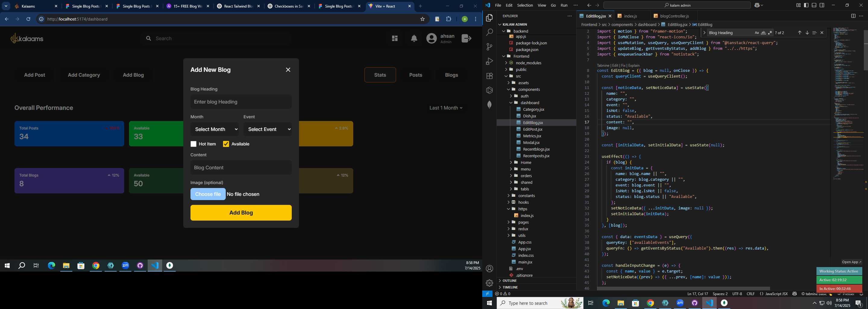Open the Select Month dropdown
This screenshot has width=868, height=309.
click(215, 129)
